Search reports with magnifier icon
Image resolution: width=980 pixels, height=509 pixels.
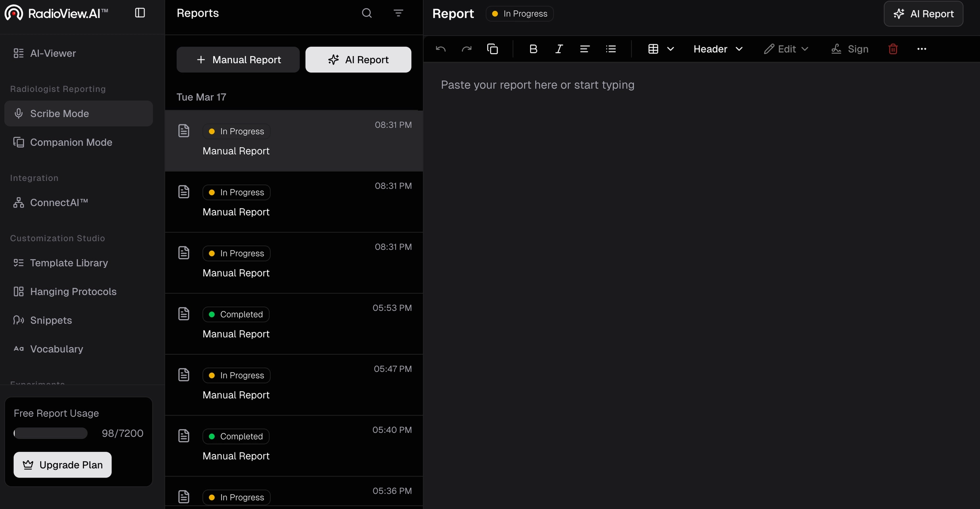coord(367,13)
